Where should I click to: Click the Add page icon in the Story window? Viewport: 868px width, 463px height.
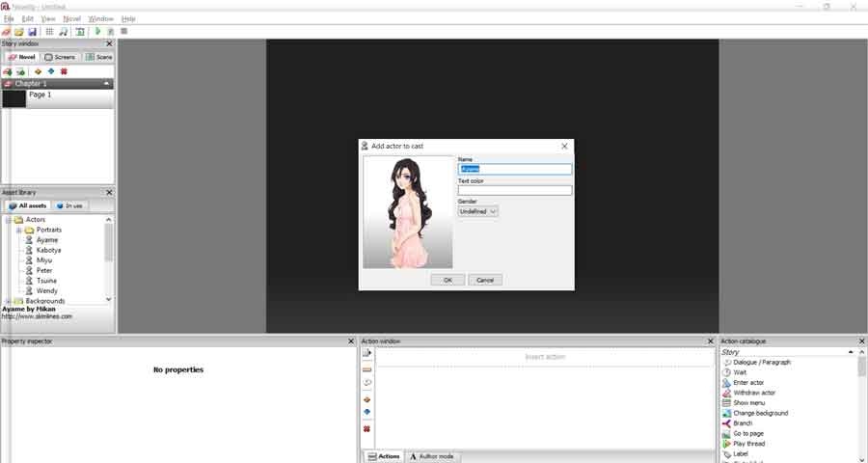[x=20, y=72]
